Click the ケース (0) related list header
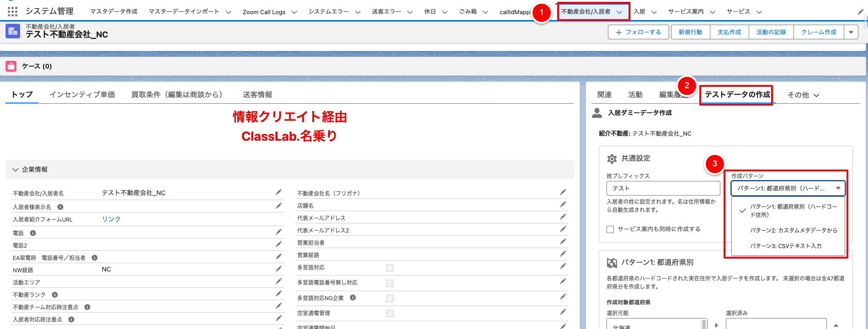 [x=37, y=66]
